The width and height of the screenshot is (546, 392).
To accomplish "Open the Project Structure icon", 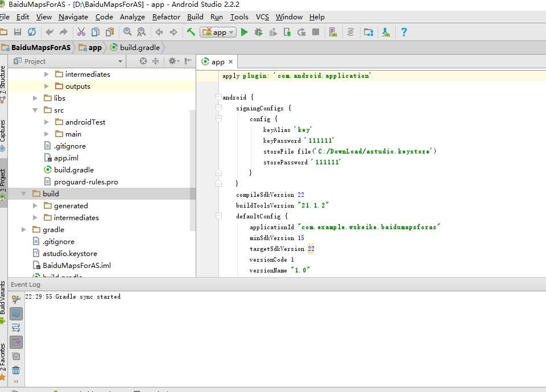I will point(369,32).
